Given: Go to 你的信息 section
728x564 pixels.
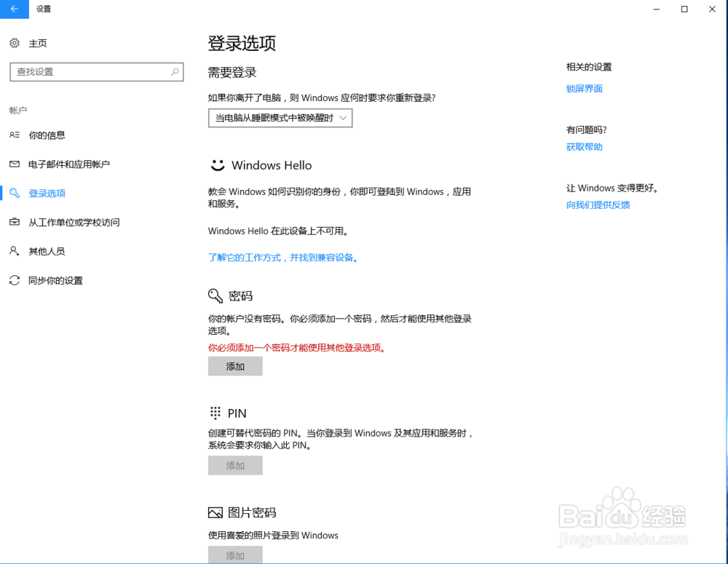Looking at the screenshot, I should point(47,135).
